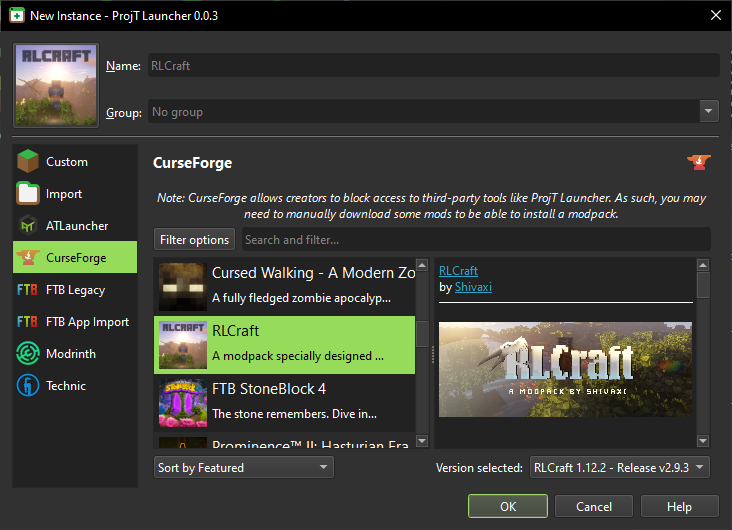Image resolution: width=732 pixels, height=530 pixels.
Task: Click the CurseForge anvil logo beside heading
Action: pos(699,163)
